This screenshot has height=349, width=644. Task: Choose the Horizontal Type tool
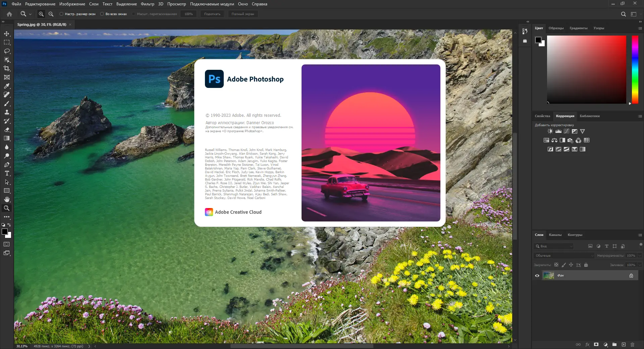point(7,173)
